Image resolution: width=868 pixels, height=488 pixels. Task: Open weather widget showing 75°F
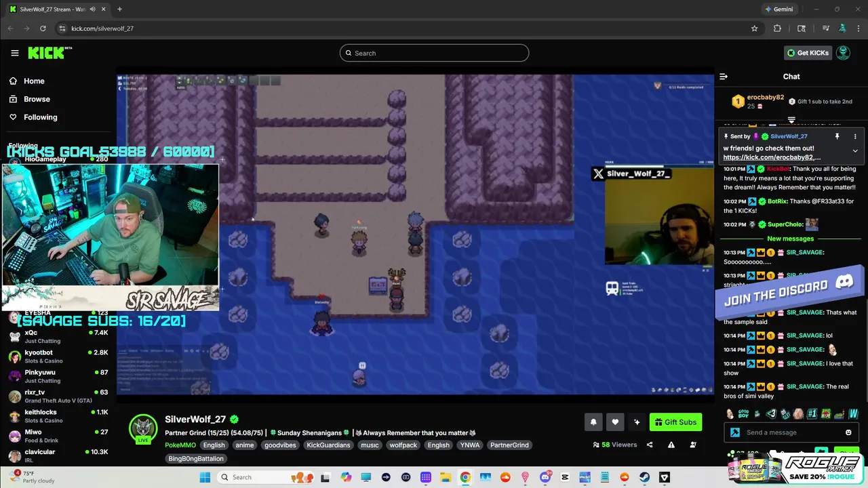tap(31, 477)
